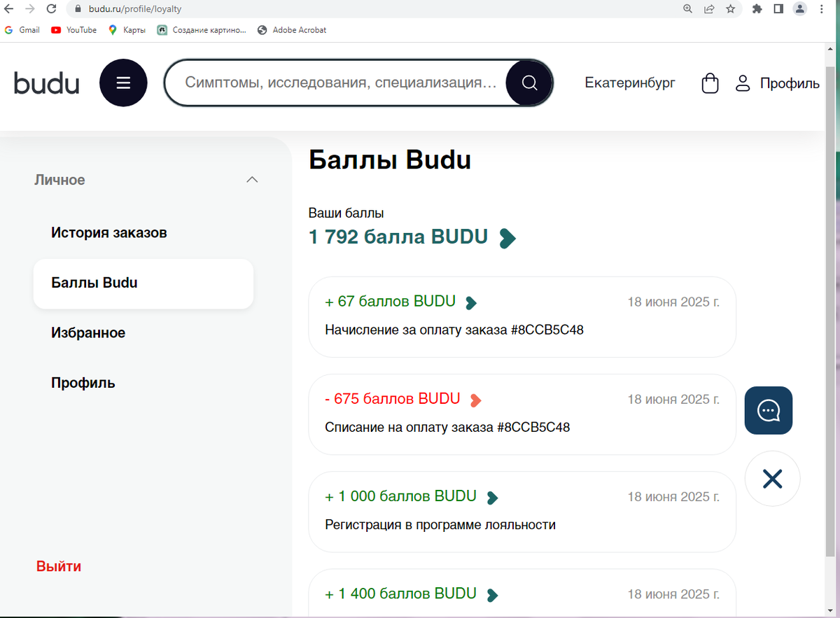
Task: Open the search with the magnifier icon
Action: [528, 82]
